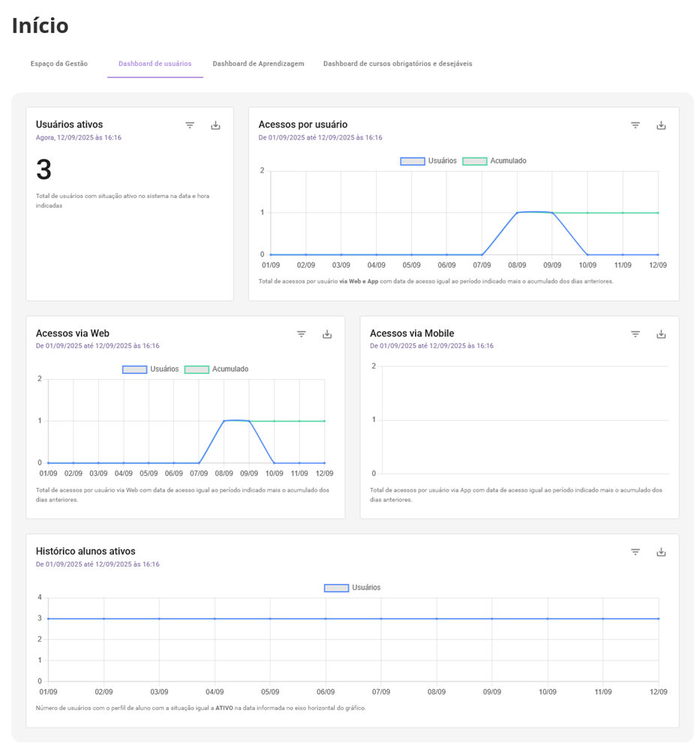Click Acumulado green swatch in Acessos via Web

pos(197,369)
